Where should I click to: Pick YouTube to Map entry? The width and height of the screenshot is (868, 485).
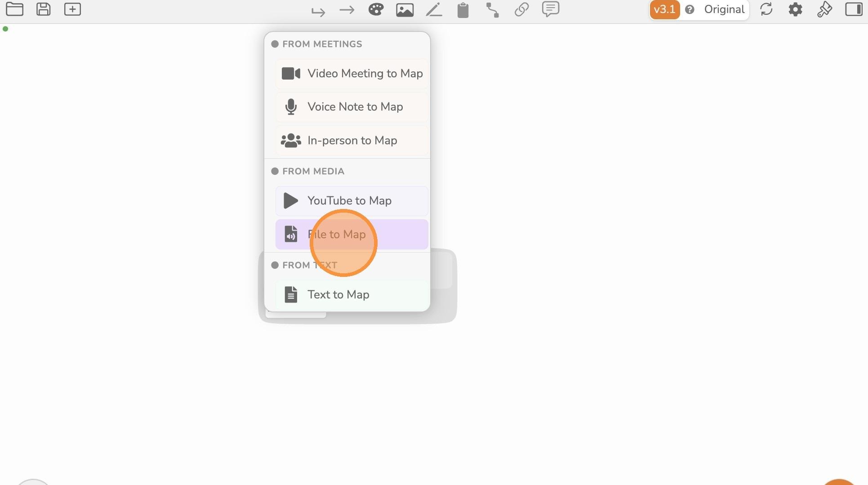coord(352,201)
